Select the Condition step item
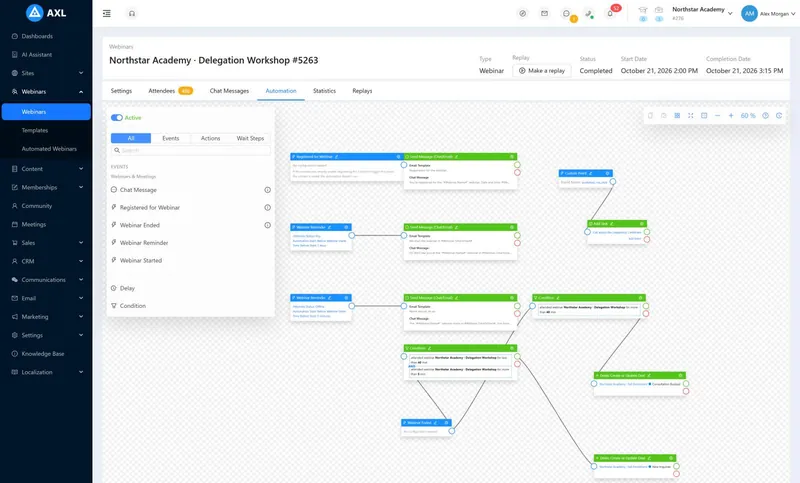This screenshot has height=483, width=800. tap(133, 306)
